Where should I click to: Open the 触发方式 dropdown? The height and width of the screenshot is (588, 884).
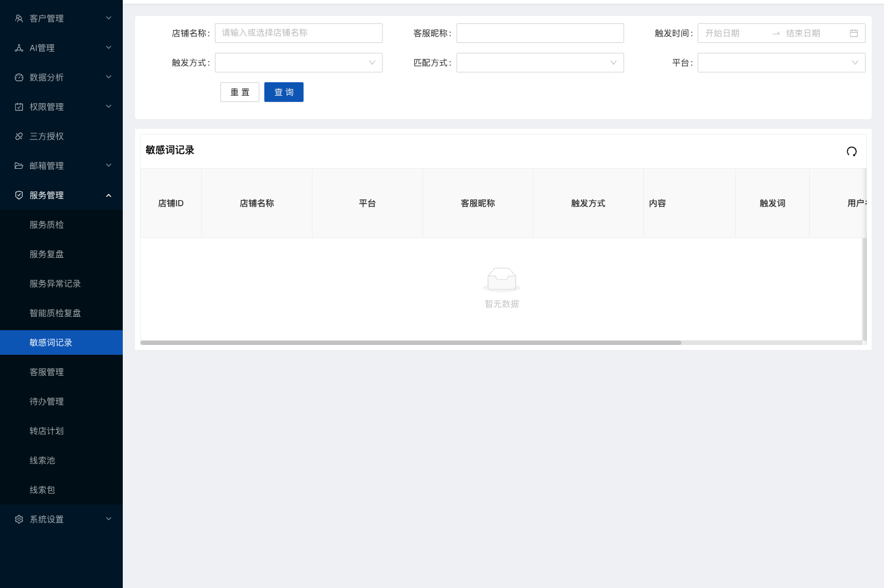pos(298,63)
